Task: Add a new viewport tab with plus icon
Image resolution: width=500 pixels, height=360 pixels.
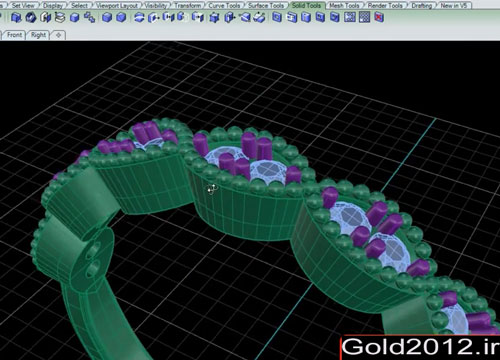Action: [59, 35]
